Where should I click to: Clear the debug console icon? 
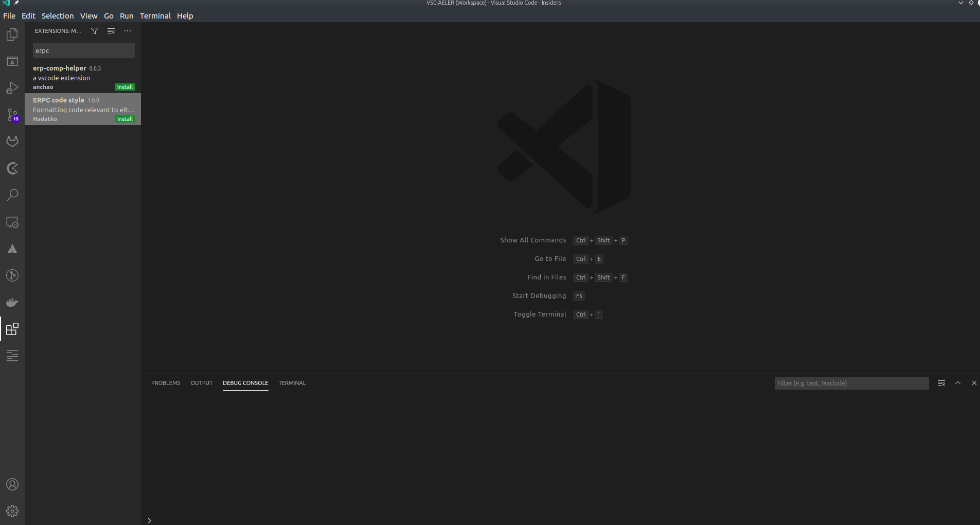pyautogui.click(x=941, y=383)
